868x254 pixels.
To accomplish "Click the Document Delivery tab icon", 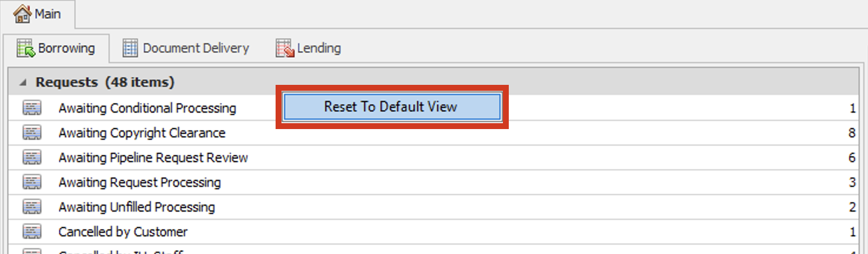I will (130, 48).
